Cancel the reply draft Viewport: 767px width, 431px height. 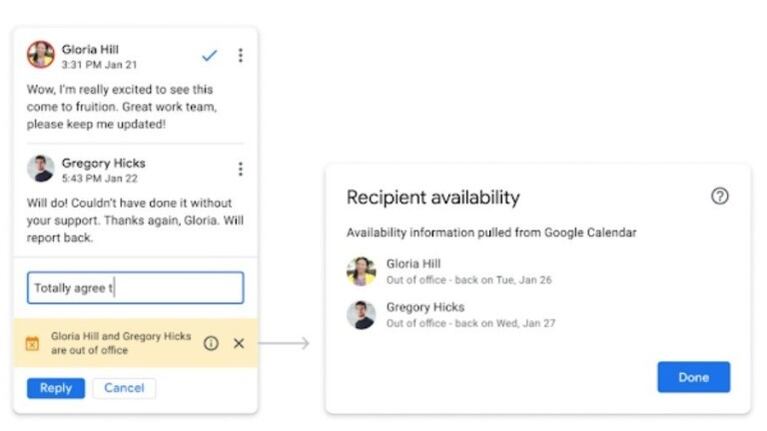click(124, 388)
